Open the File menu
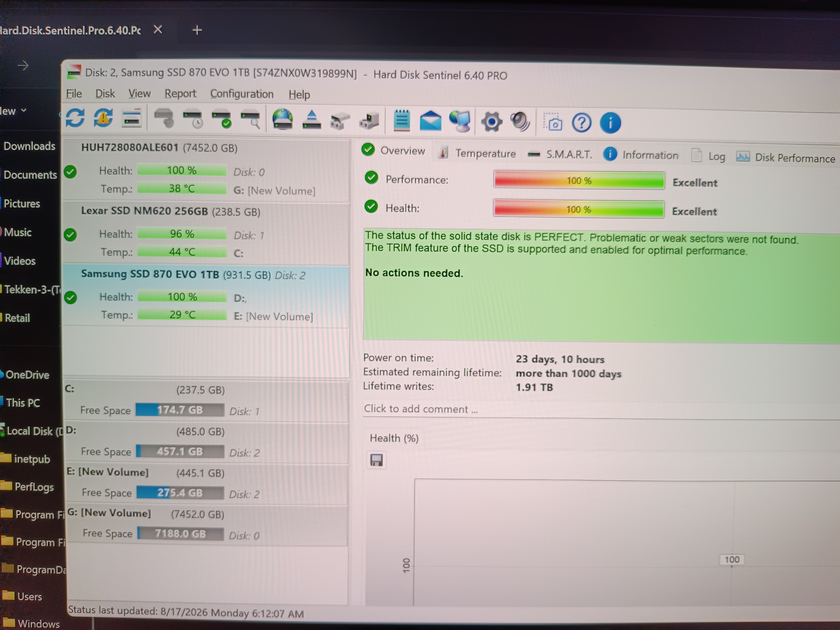Viewport: 840px width, 630px height. [x=74, y=94]
